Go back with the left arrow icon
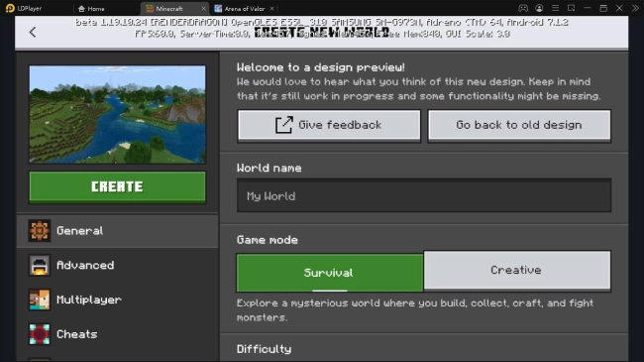Viewport: 644px width, 362px height. (x=33, y=32)
